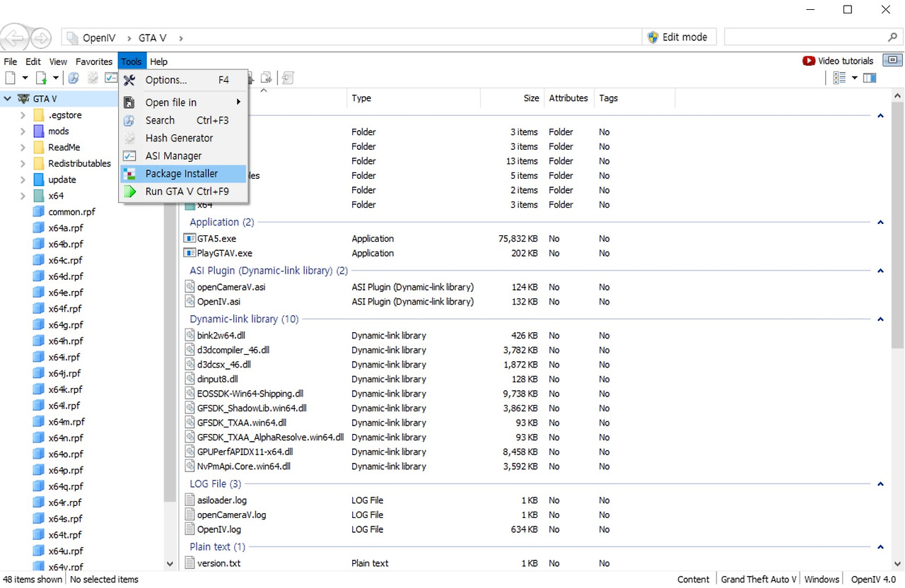Click the ASI Manager toolbar icon

click(111, 78)
